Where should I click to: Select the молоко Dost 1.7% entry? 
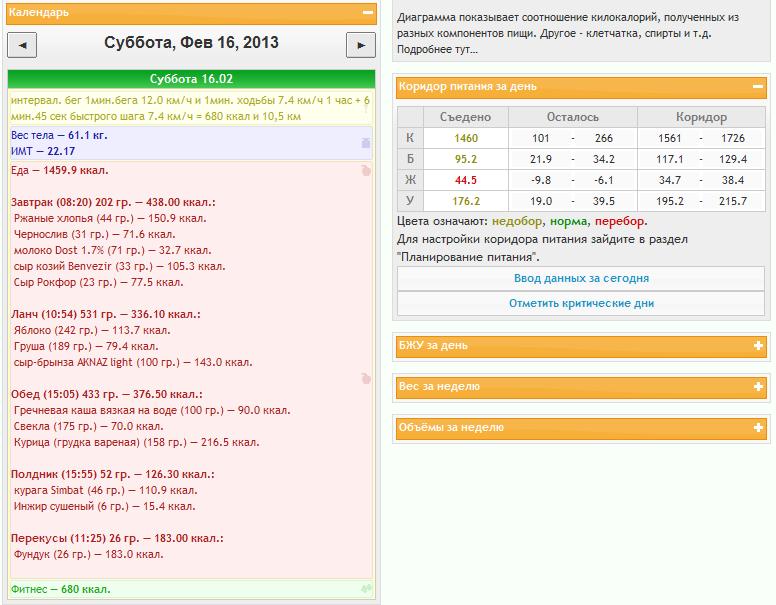pos(112,250)
